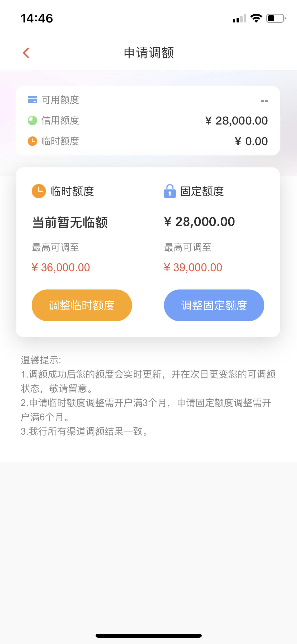Viewport: 297px width, 644px height.
Task: Tap the home indicator bar at bottom
Action: 149,636
